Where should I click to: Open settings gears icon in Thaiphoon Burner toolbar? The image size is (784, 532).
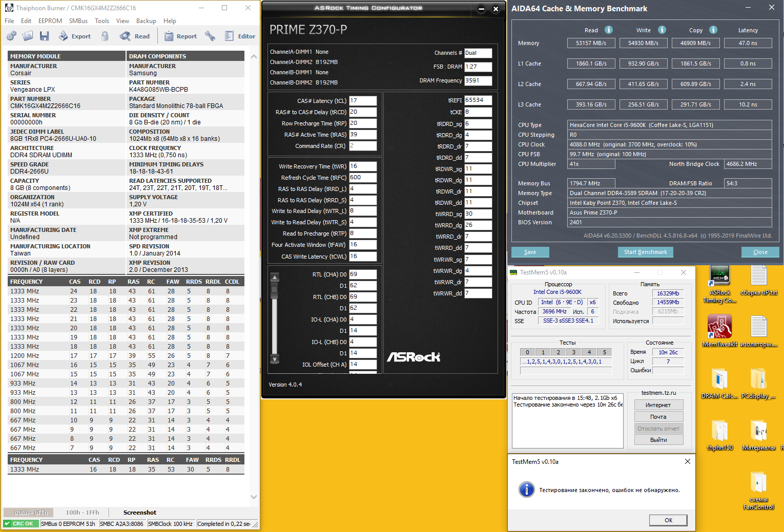click(11, 36)
